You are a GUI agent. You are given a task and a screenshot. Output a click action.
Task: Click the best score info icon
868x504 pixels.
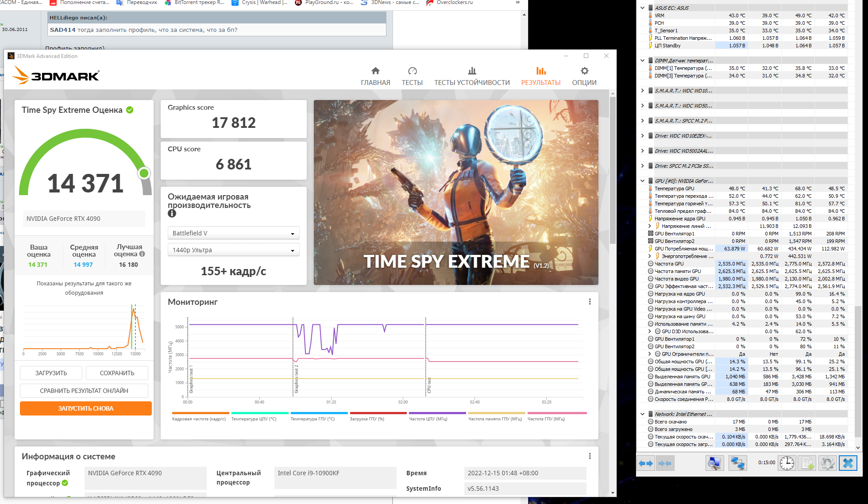pyautogui.click(x=142, y=254)
